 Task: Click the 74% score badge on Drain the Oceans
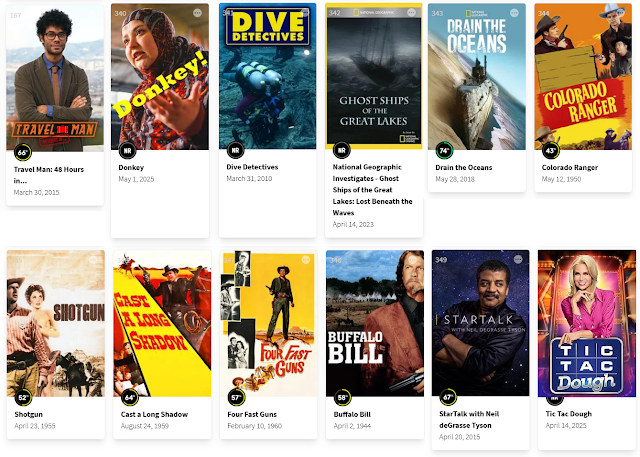(444, 151)
